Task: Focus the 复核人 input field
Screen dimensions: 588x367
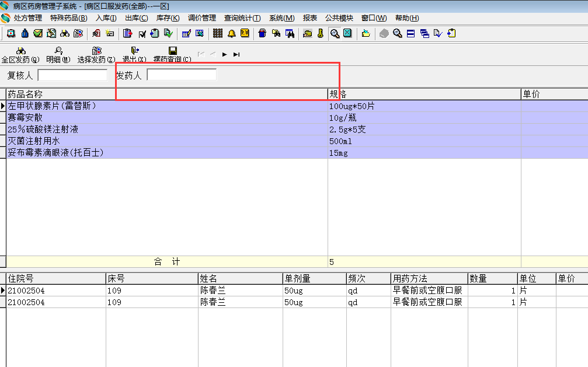Action: (x=73, y=75)
